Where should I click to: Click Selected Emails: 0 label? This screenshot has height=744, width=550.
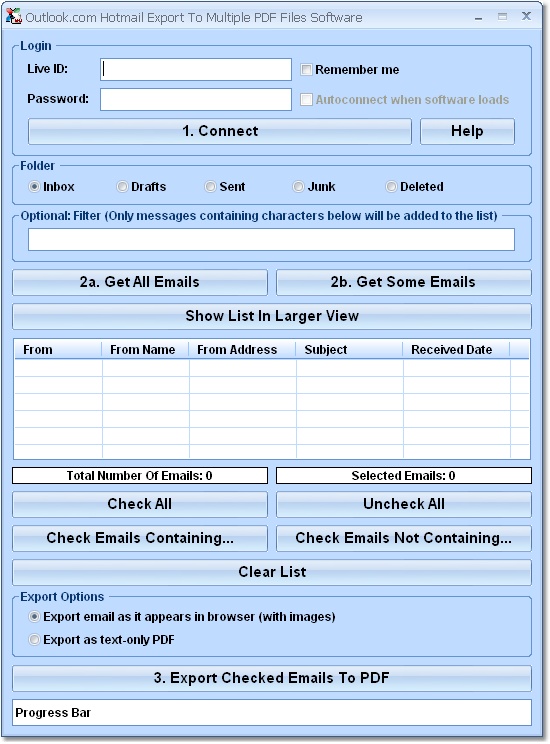403,475
